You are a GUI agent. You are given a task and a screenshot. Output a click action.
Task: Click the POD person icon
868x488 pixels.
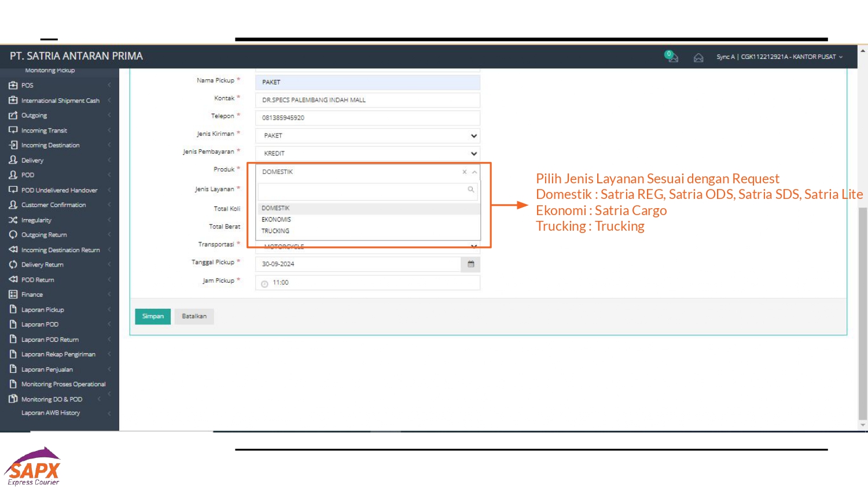13,175
